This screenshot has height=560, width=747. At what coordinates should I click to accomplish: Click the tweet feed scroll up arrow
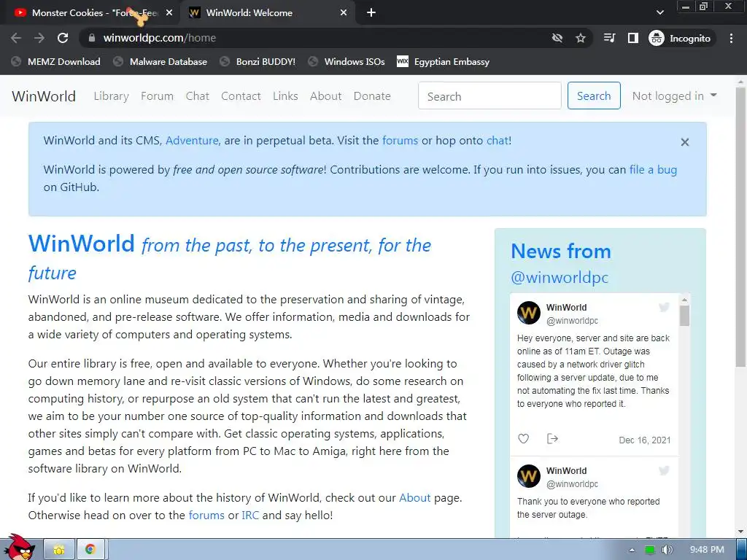pos(684,300)
